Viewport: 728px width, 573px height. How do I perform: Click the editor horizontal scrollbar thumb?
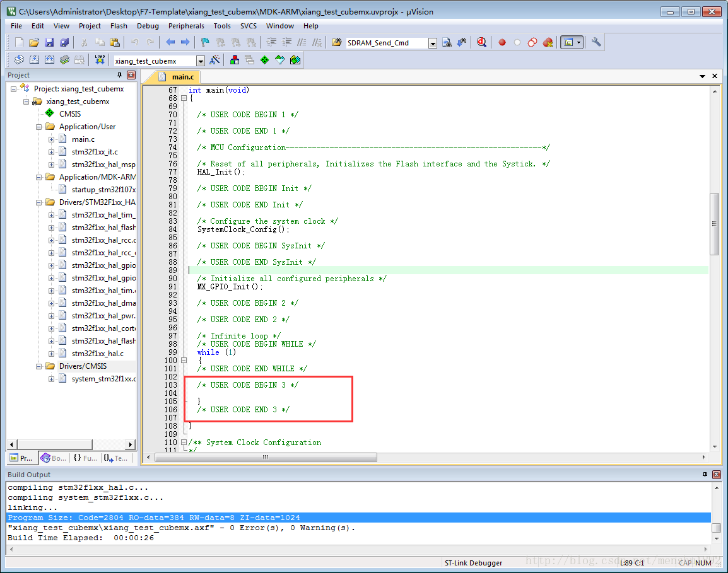(x=266, y=458)
